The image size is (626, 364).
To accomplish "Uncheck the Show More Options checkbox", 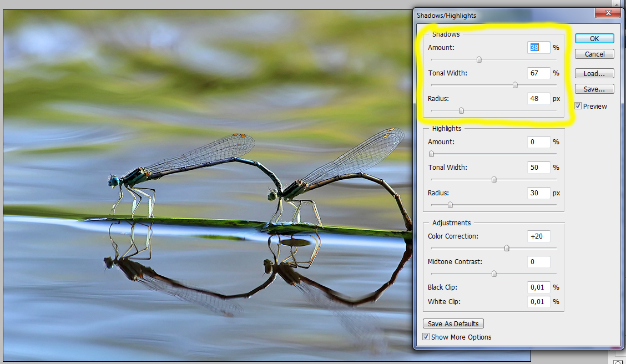I will tap(426, 337).
